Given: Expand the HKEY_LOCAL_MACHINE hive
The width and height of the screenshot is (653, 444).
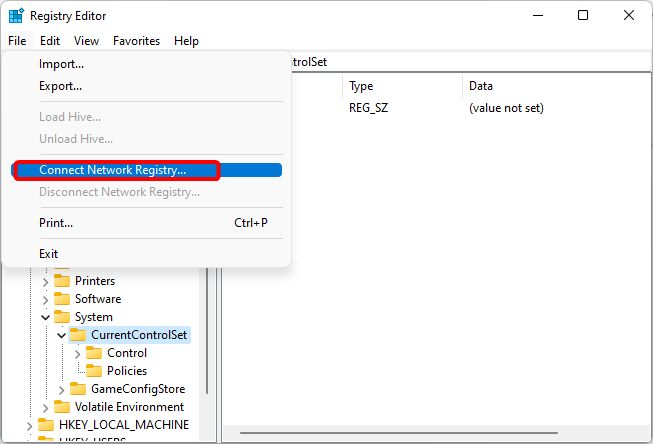Looking at the screenshot, I should 30,426.
